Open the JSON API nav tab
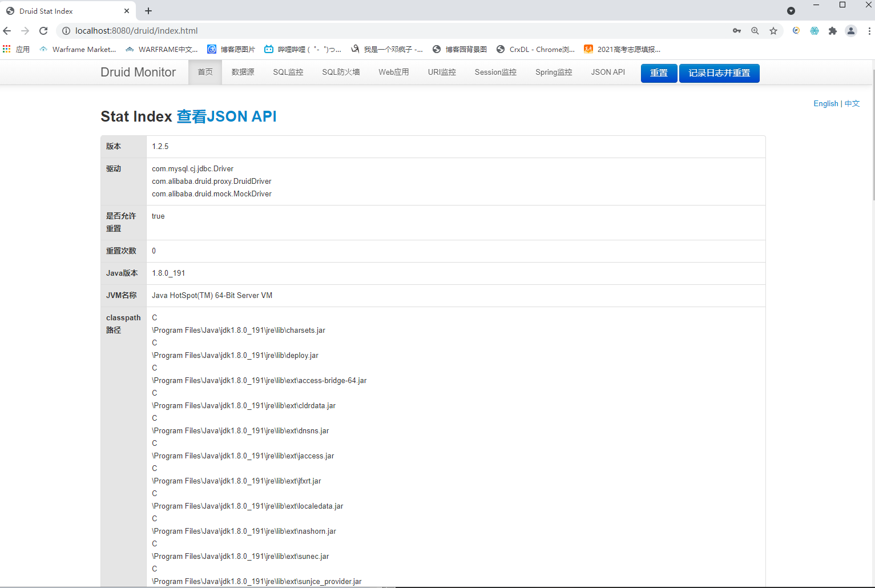Image resolution: width=875 pixels, height=588 pixels. click(x=608, y=72)
